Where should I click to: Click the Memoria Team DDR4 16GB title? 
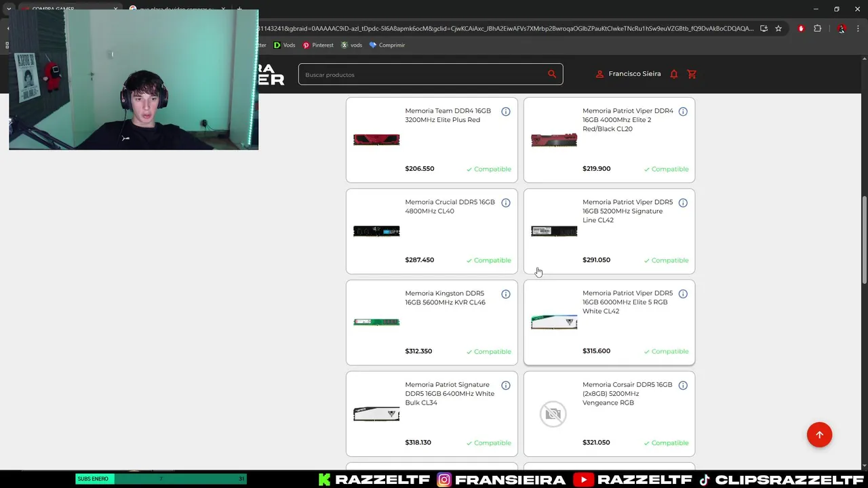[x=448, y=115]
